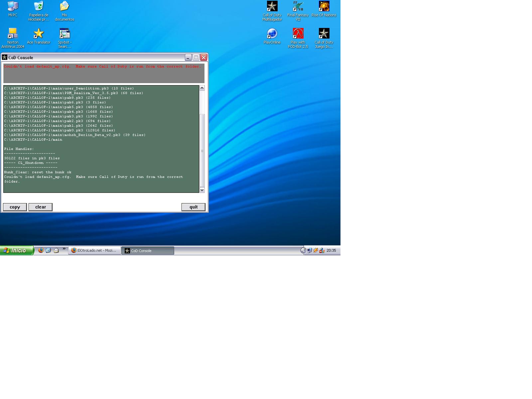Select Rise Of Nations shortcut
The height and width of the screenshot is (399, 532).
(324, 9)
